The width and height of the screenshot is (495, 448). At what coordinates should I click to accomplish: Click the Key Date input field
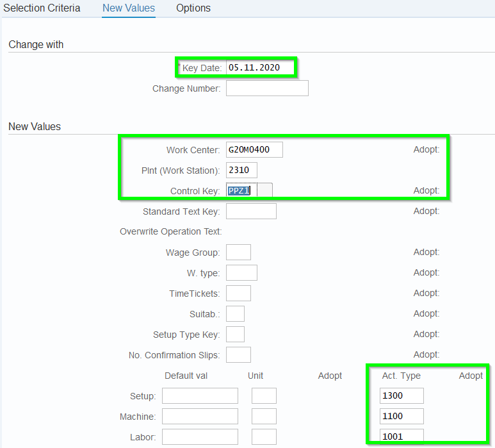[x=260, y=67]
